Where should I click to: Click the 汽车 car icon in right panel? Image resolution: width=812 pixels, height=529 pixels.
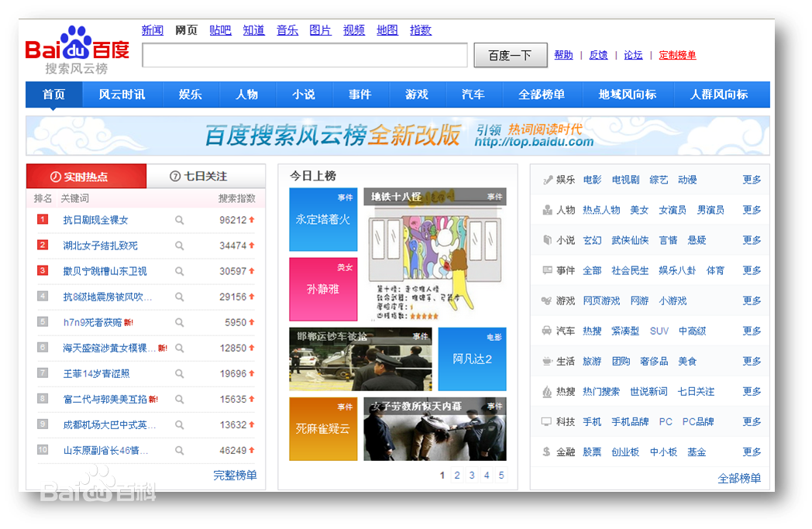tap(547, 331)
